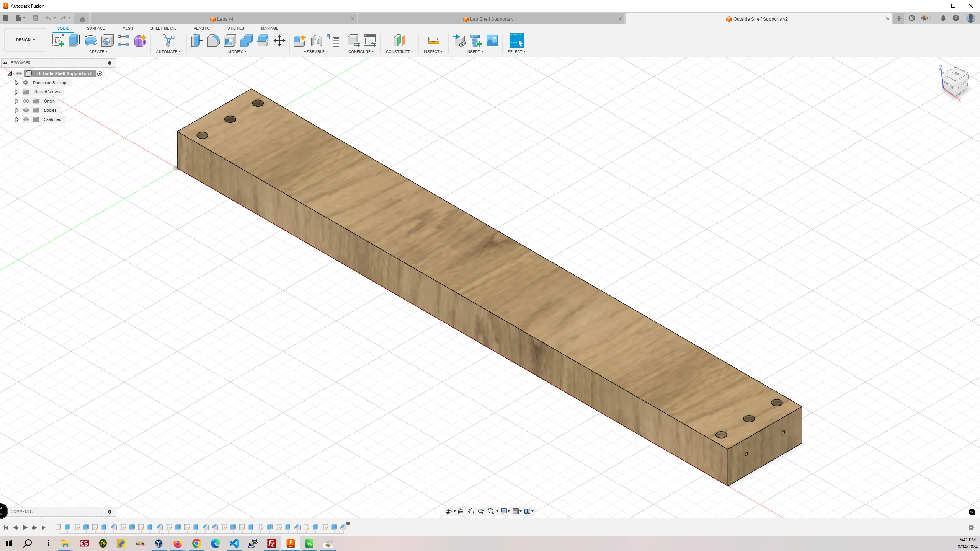Play the timeline
Image resolution: width=980 pixels, height=551 pixels.
coord(25,528)
